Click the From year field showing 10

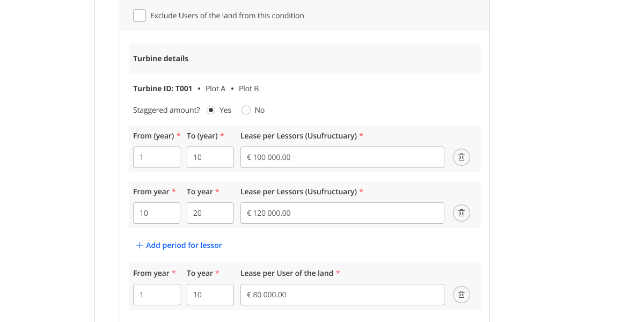point(156,213)
